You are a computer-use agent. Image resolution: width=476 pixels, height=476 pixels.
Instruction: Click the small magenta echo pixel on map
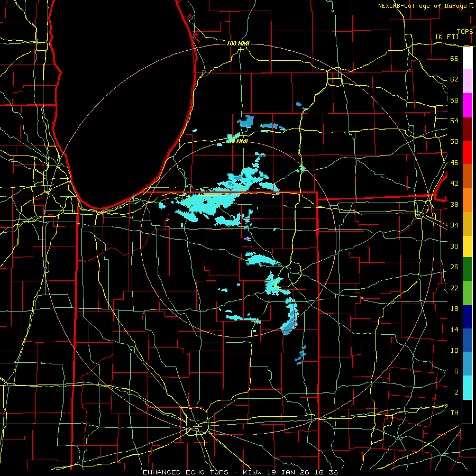(246, 239)
